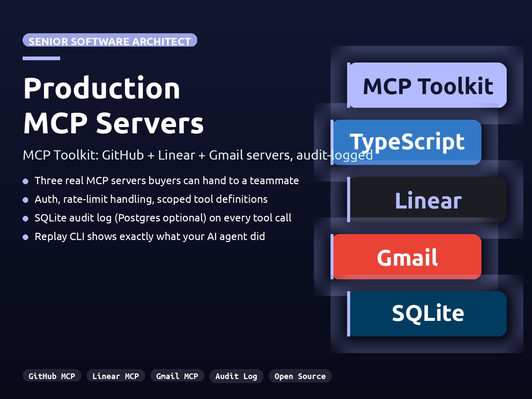
Task: Click the Senior Software Architect badge
Action: 110,40
